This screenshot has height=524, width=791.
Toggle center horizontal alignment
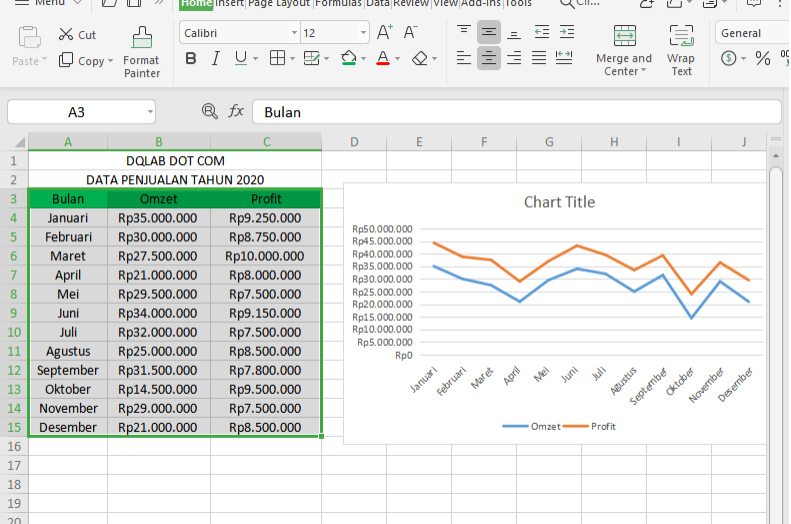(488, 59)
